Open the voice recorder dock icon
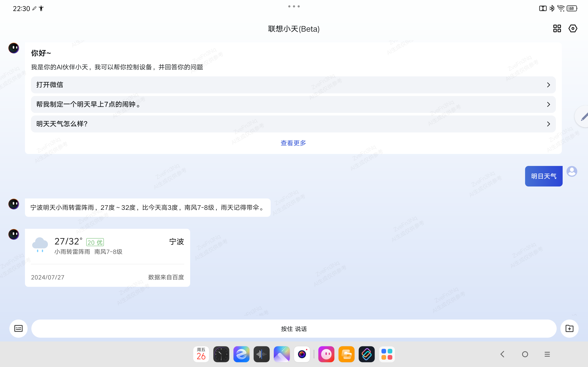The height and width of the screenshot is (367, 588). point(261,354)
